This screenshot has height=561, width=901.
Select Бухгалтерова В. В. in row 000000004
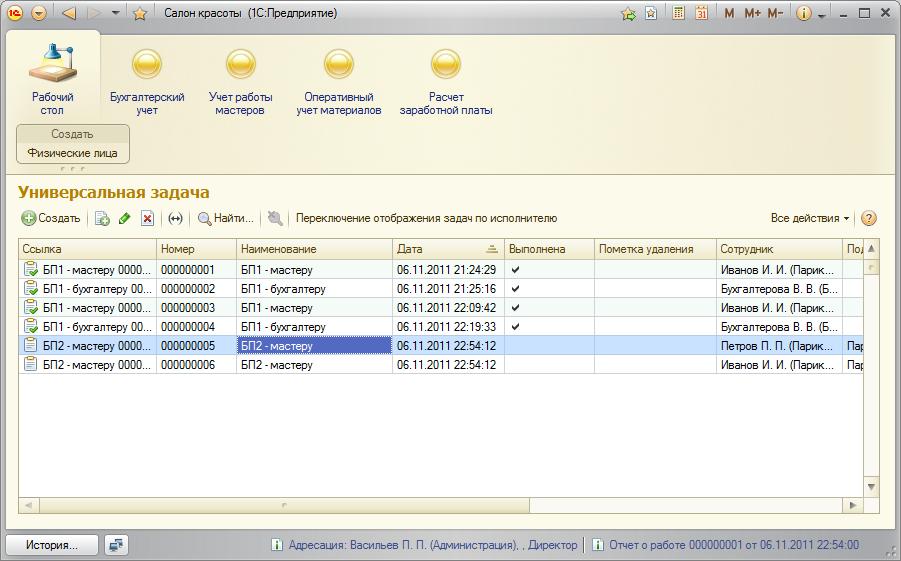tap(779, 326)
